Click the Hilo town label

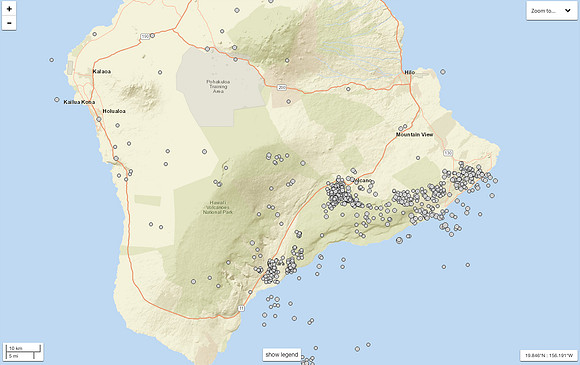[409, 72]
